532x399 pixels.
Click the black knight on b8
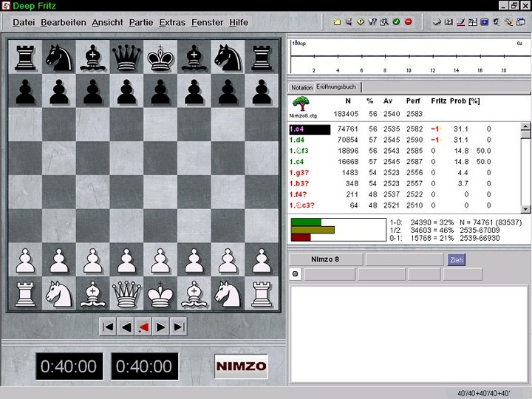[59, 58]
